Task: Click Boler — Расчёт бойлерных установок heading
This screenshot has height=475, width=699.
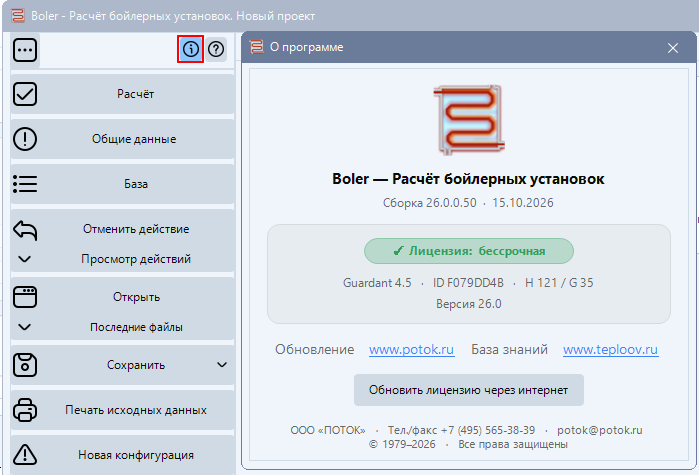Action: coord(468,179)
